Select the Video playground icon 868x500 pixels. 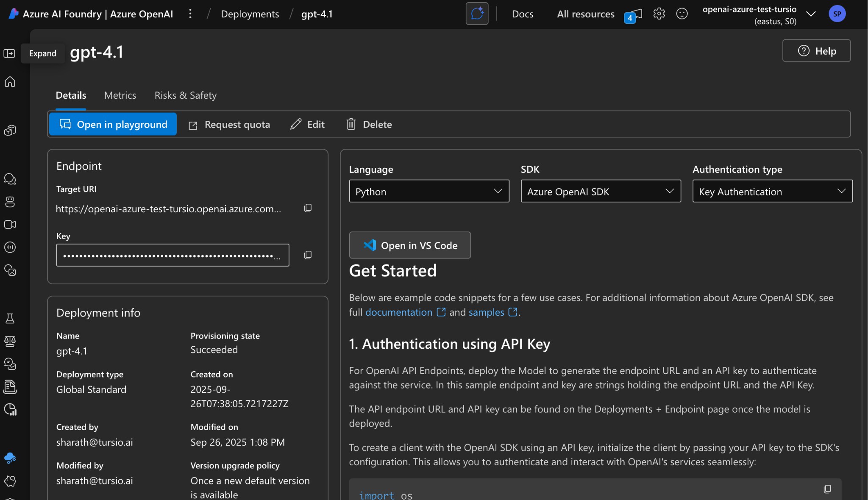point(9,225)
